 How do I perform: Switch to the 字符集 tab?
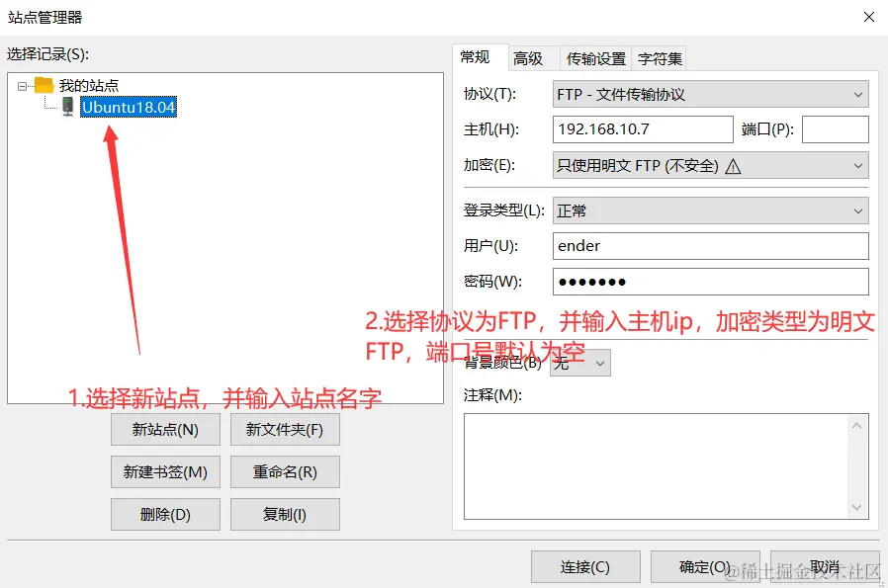tap(659, 58)
